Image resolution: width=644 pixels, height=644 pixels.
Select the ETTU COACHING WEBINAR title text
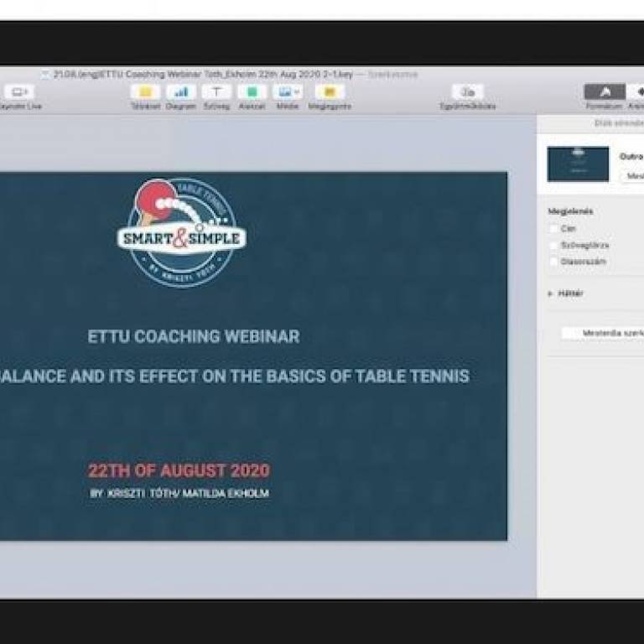(x=194, y=336)
